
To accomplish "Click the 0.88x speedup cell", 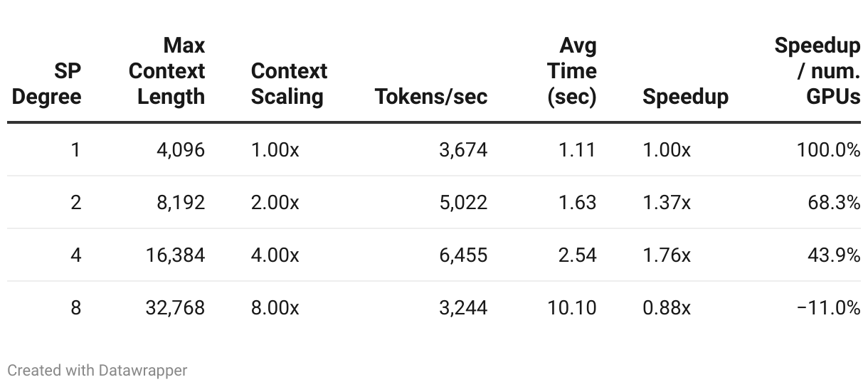I will [x=667, y=307].
